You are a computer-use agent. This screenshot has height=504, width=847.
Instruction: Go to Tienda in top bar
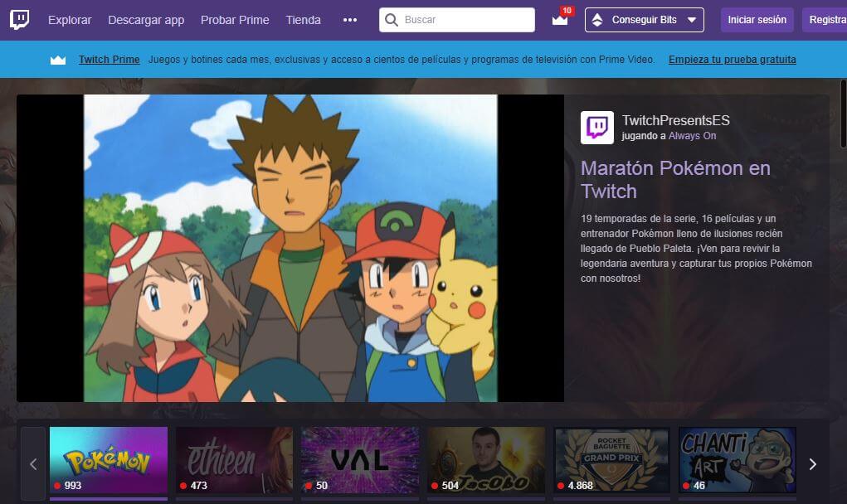point(303,20)
